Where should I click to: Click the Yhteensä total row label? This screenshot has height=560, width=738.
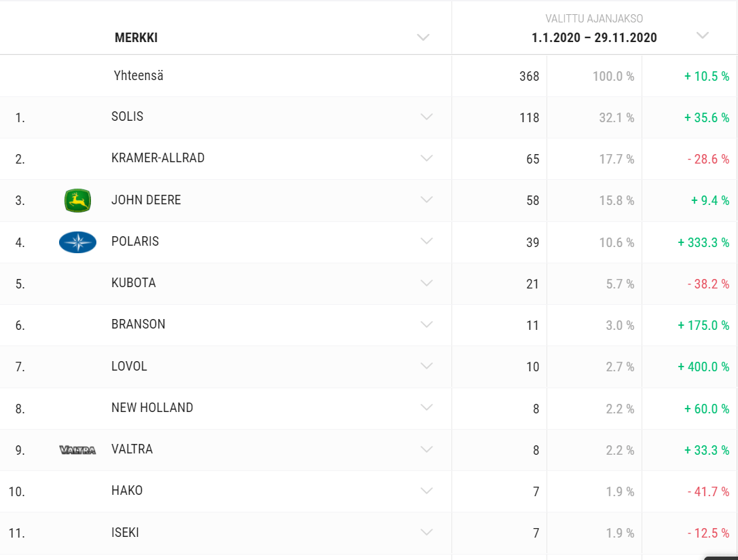(139, 75)
